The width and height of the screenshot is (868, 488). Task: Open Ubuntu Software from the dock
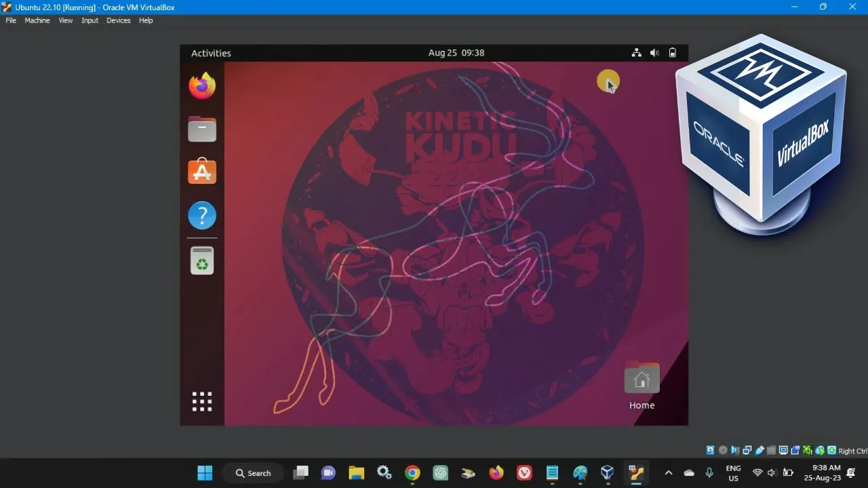202,172
